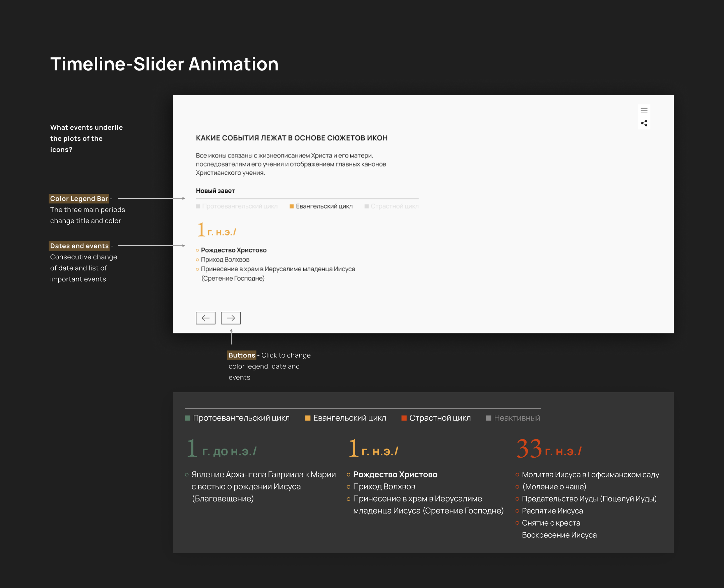Click green 1 г. до н.э. date
The width and height of the screenshot is (724, 588).
(222, 449)
